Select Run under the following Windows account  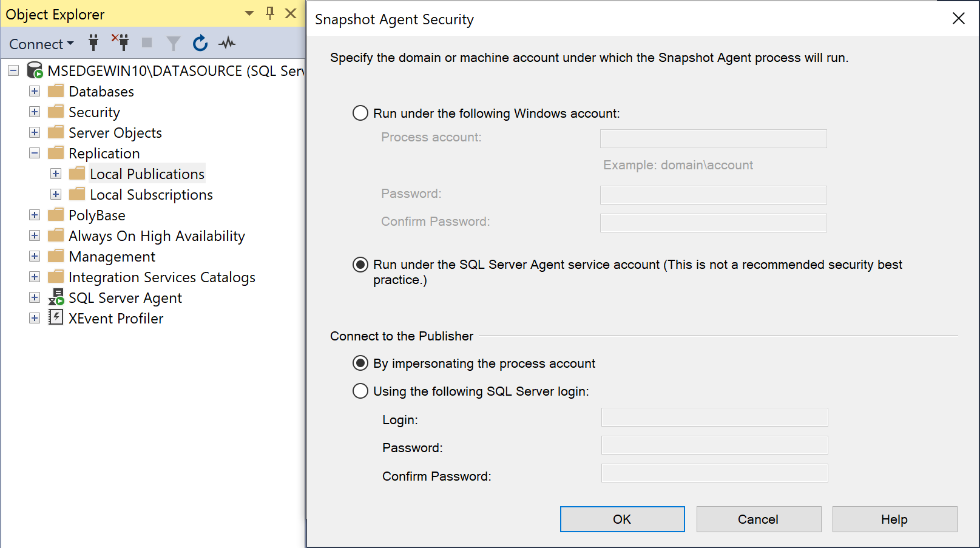[360, 113]
